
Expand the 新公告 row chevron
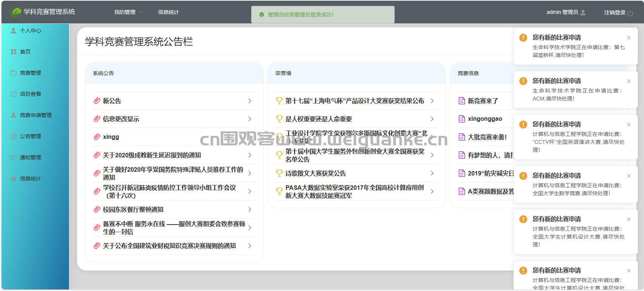(250, 101)
